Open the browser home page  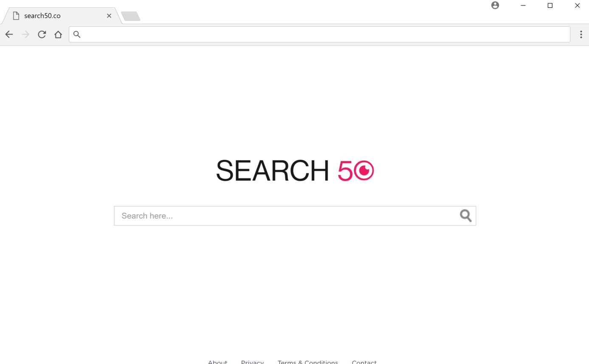click(58, 34)
